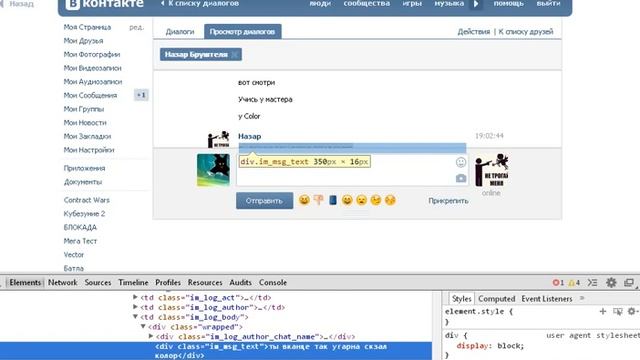Image resolution: width=640 pixels, height=360 pixels.
Task: Insert the thumbs-down emoji
Action: point(319,200)
